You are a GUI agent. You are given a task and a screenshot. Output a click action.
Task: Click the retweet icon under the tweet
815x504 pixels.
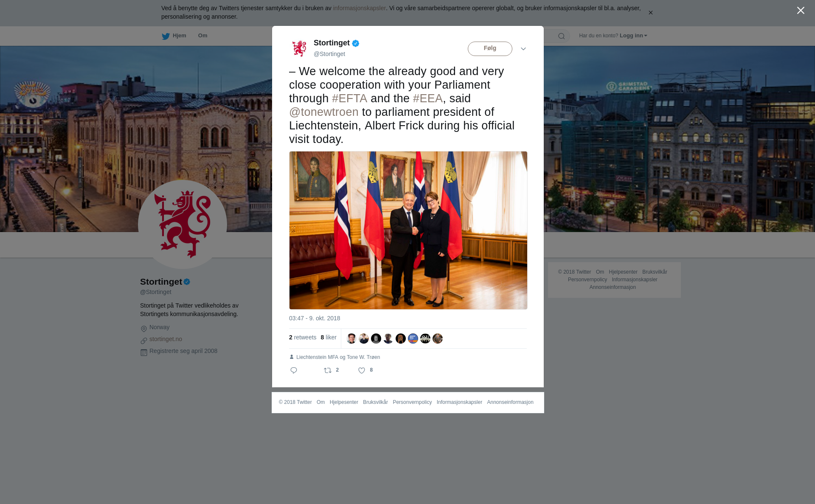click(328, 370)
